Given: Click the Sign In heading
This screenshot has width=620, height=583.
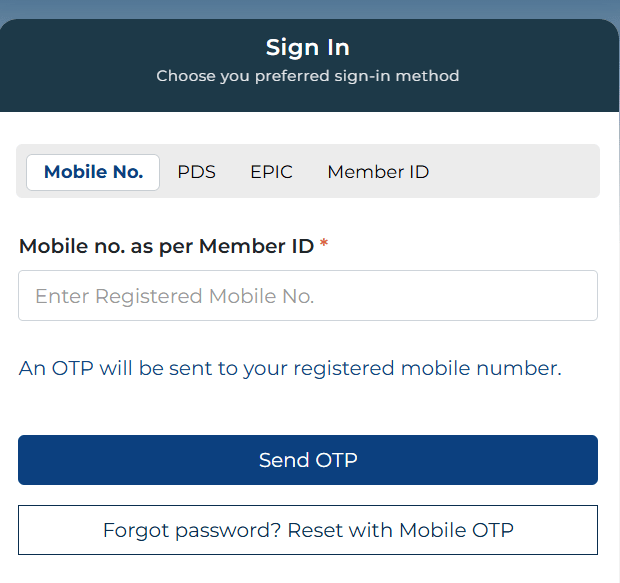Looking at the screenshot, I should pyautogui.click(x=308, y=47).
